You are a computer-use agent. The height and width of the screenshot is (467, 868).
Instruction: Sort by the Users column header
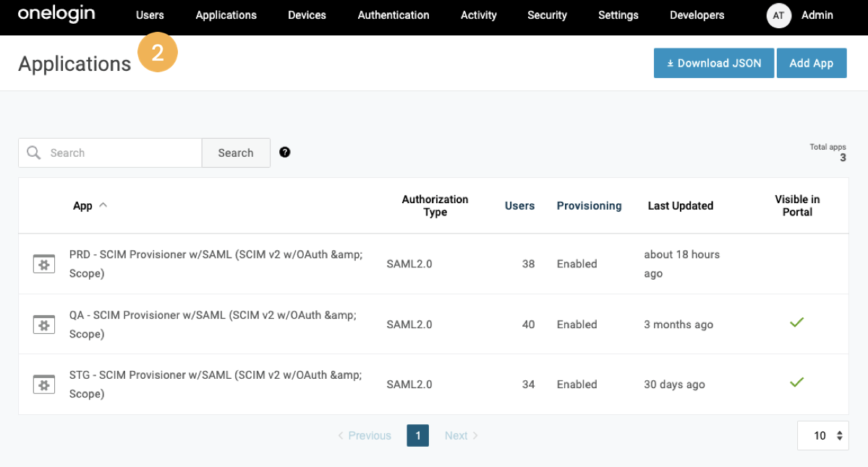(519, 206)
